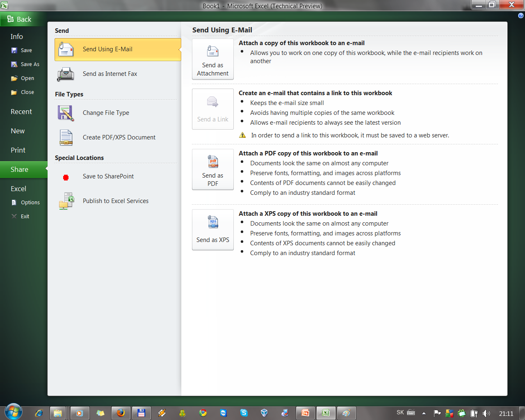Click the Back button in Backstage

click(x=24, y=19)
